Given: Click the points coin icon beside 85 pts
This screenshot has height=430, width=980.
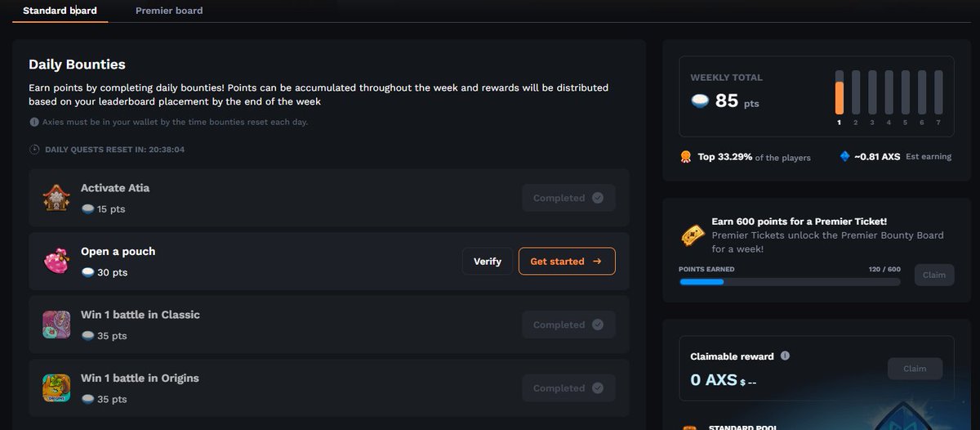Looking at the screenshot, I should (x=700, y=101).
